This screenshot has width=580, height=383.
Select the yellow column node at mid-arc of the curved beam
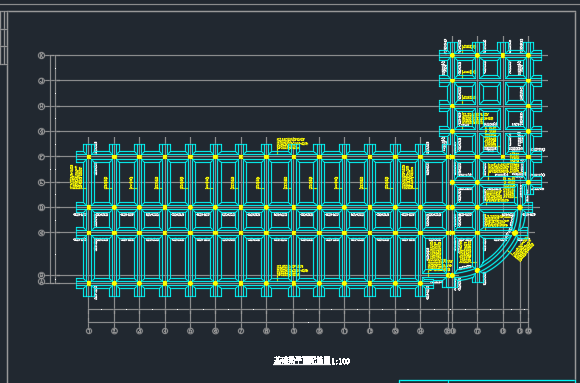(515, 233)
